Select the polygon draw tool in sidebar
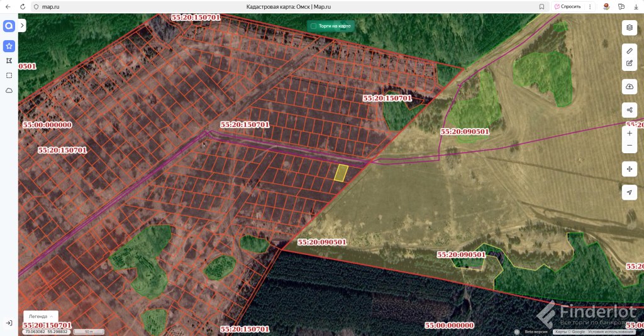The image size is (644, 336). coord(9,61)
